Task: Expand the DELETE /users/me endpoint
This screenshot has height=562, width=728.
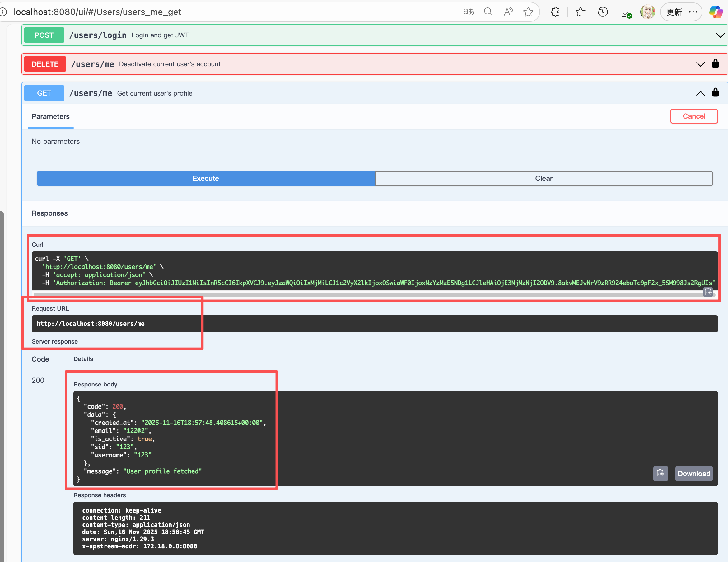Action: point(700,64)
